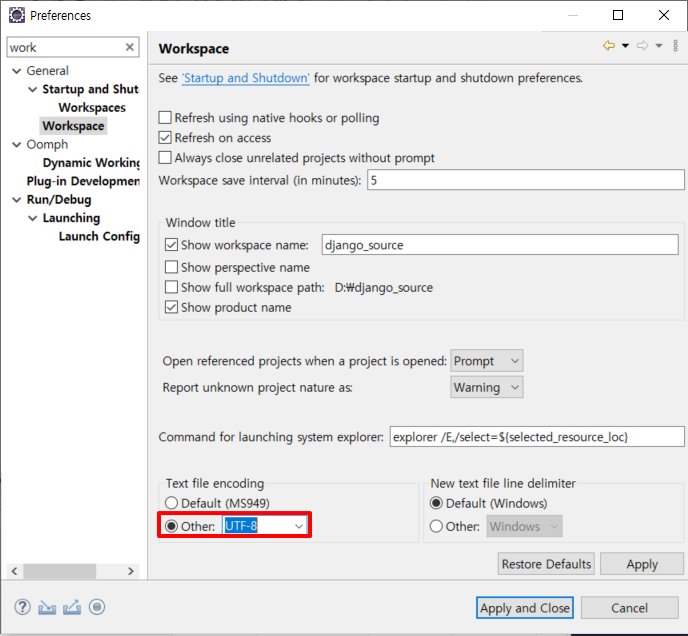Select the Default (MS949) encoding radio button
Viewport: 688px width, 636px height.
[171, 503]
